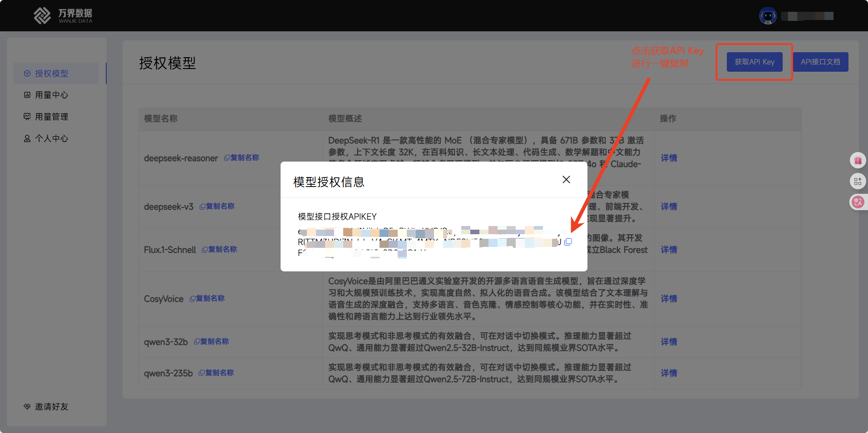Click 邀请好友 in the sidebar
868x433 pixels.
click(46, 407)
